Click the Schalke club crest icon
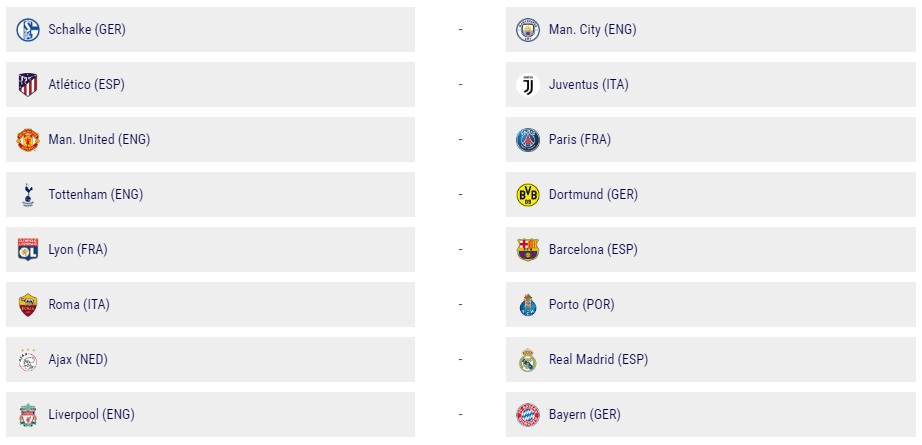The height and width of the screenshot is (445, 922). 28,30
